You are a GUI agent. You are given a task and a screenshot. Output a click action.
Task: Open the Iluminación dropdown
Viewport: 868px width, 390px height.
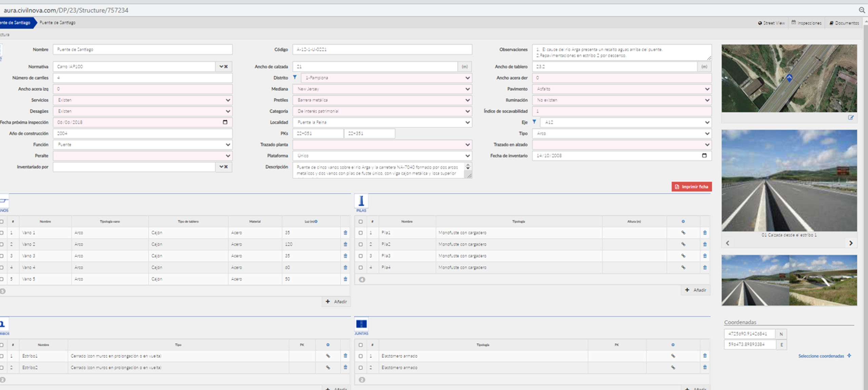pos(622,100)
